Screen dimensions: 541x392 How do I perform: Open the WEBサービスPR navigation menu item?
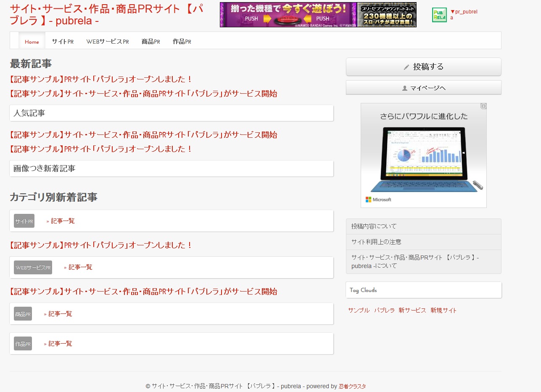click(107, 42)
